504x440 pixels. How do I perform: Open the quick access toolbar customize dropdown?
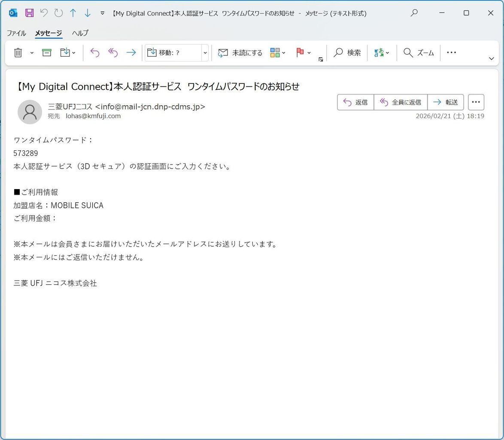tap(102, 13)
